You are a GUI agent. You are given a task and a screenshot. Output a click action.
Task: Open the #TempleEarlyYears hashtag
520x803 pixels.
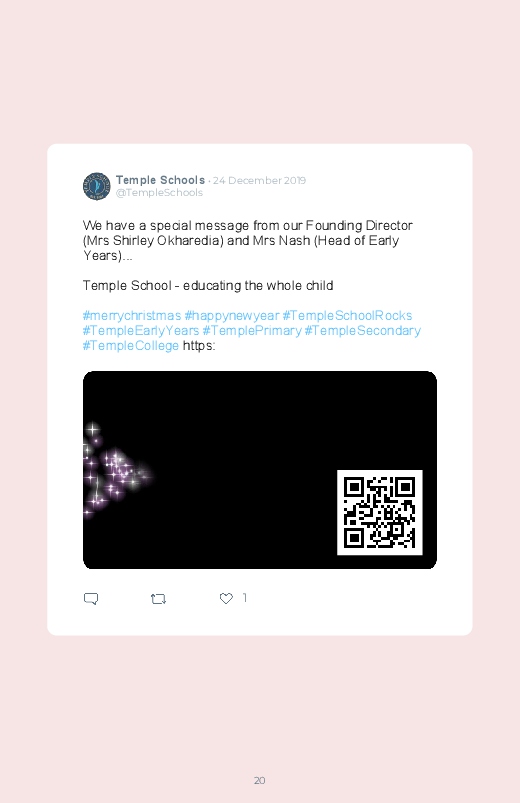point(141,331)
